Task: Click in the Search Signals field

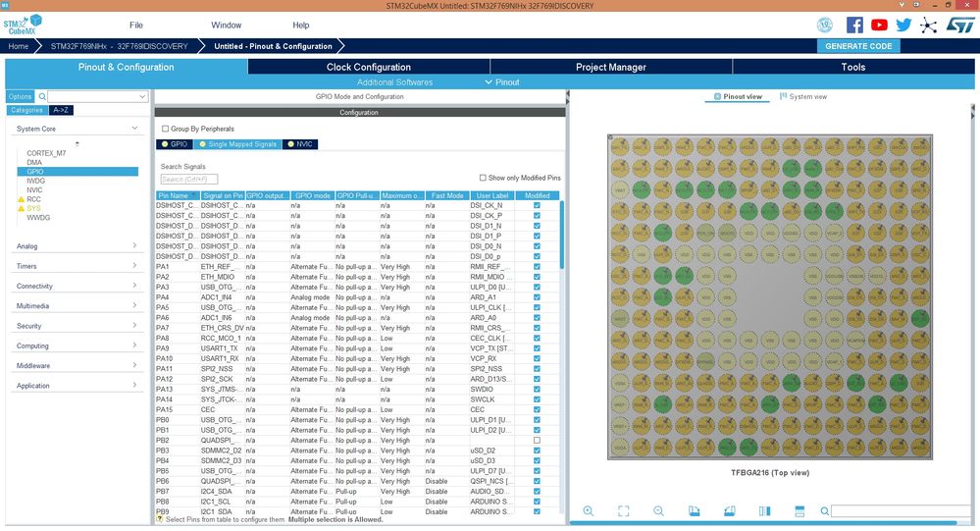Action: [188, 180]
